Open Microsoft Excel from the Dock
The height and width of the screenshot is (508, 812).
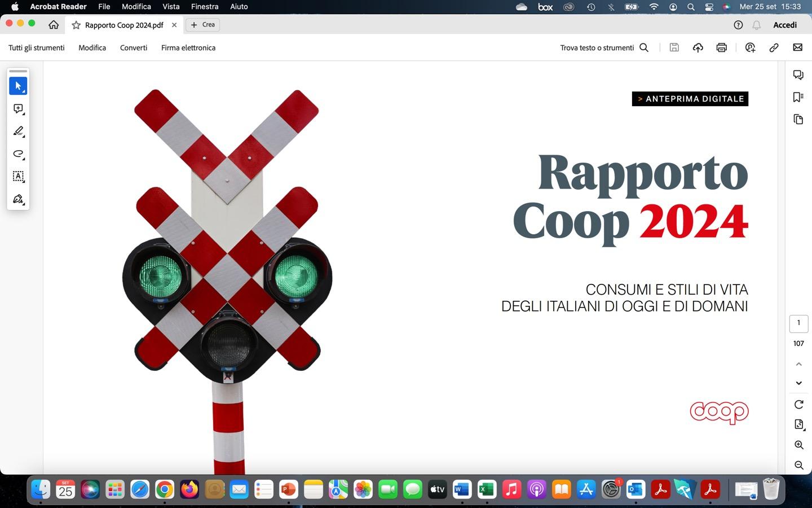[487, 489]
